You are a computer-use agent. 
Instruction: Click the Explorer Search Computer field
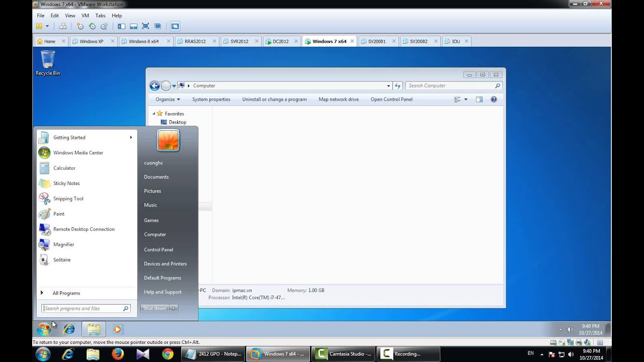(454, 85)
